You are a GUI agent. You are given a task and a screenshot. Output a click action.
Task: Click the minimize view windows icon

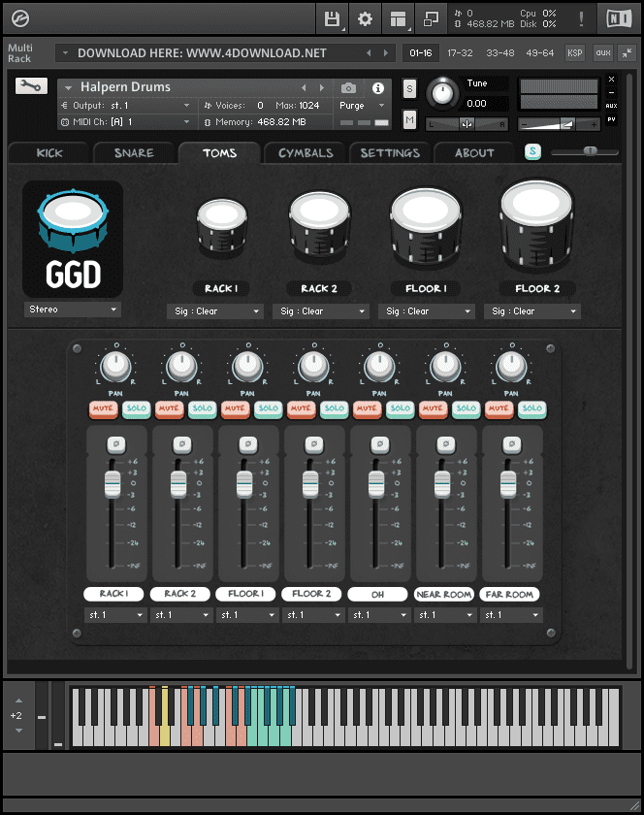coord(431,19)
